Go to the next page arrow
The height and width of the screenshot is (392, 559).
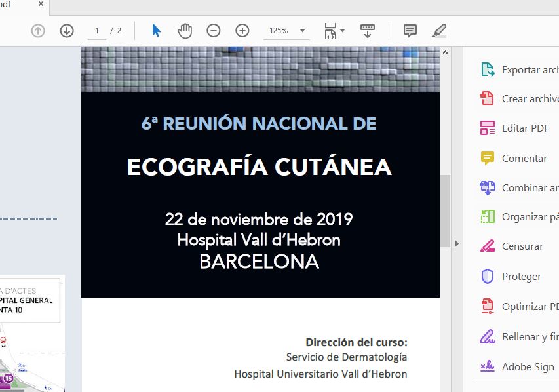(67, 31)
